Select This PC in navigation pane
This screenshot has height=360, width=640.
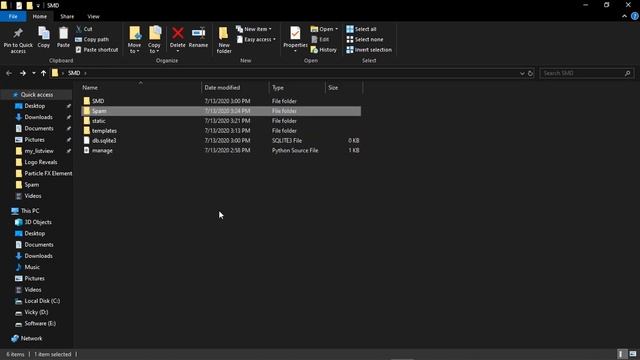tap(30, 211)
